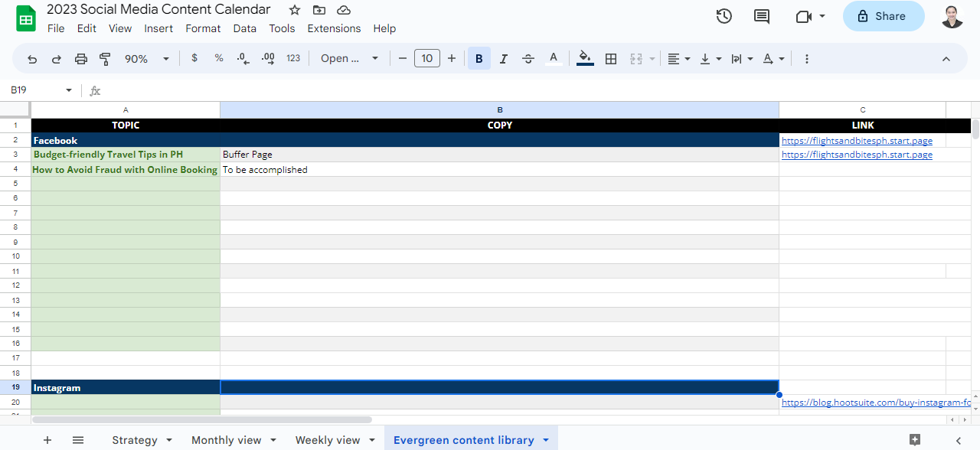Screen dimensions: 980x450
Task: Open the font family dropdown
Action: pyautogui.click(x=350, y=58)
